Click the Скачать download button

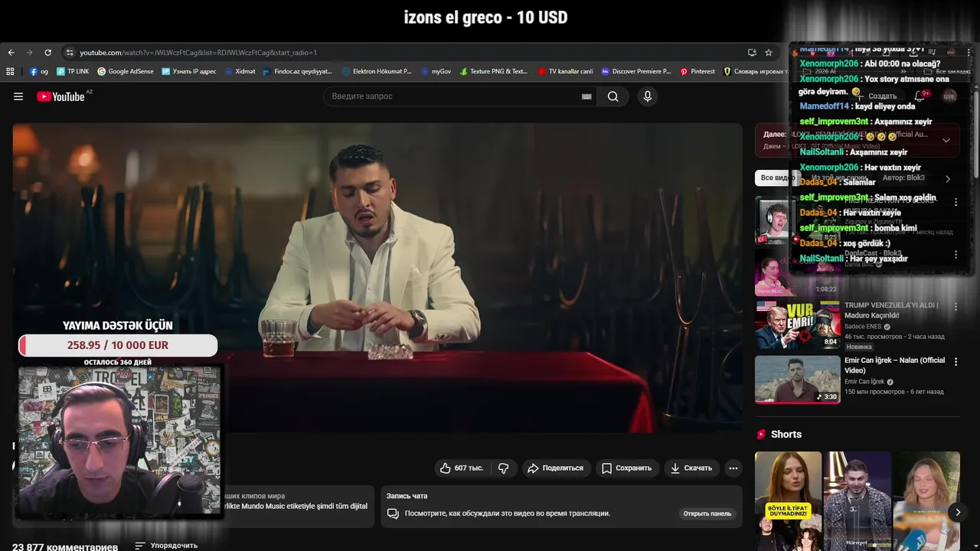pos(691,468)
